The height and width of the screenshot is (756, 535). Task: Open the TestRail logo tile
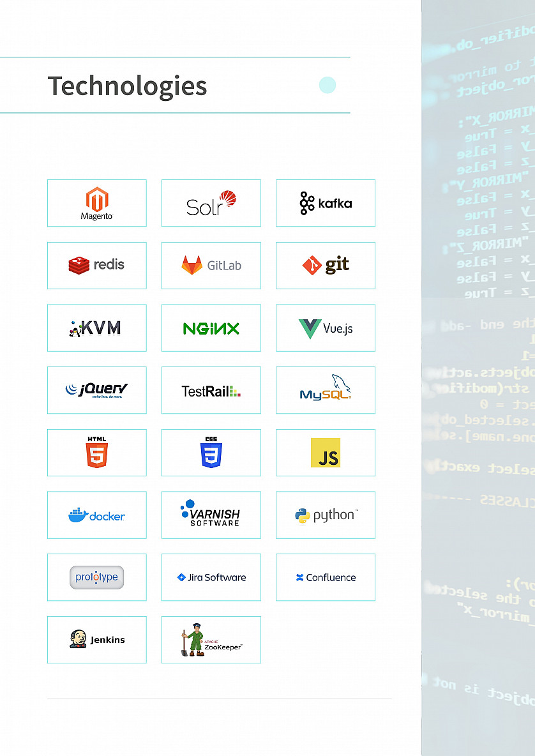[211, 390]
